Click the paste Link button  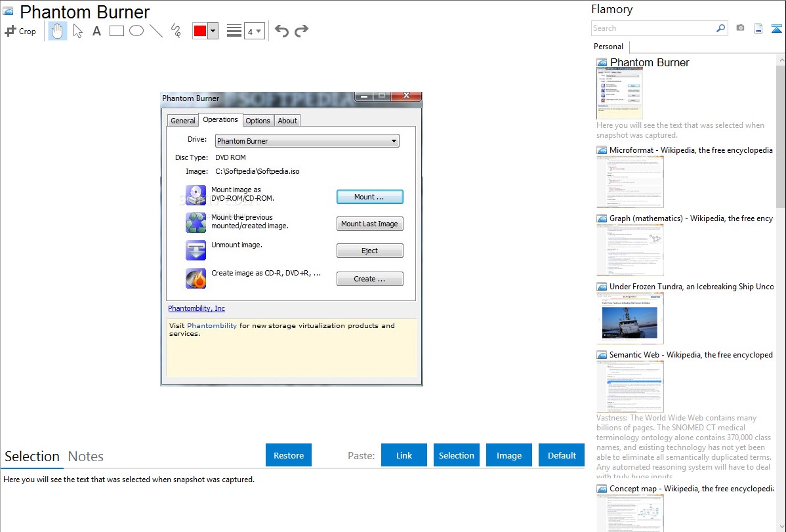tap(404, 455)
